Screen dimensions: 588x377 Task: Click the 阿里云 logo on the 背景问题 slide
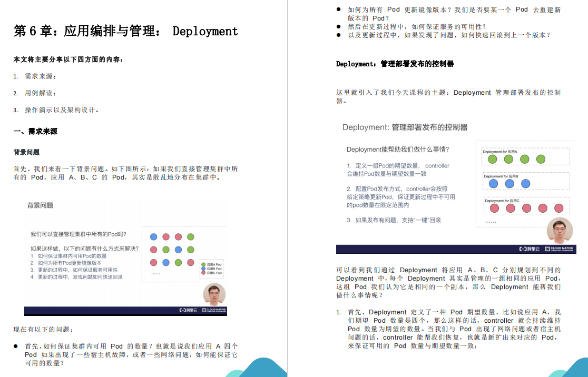coord(189,311)
